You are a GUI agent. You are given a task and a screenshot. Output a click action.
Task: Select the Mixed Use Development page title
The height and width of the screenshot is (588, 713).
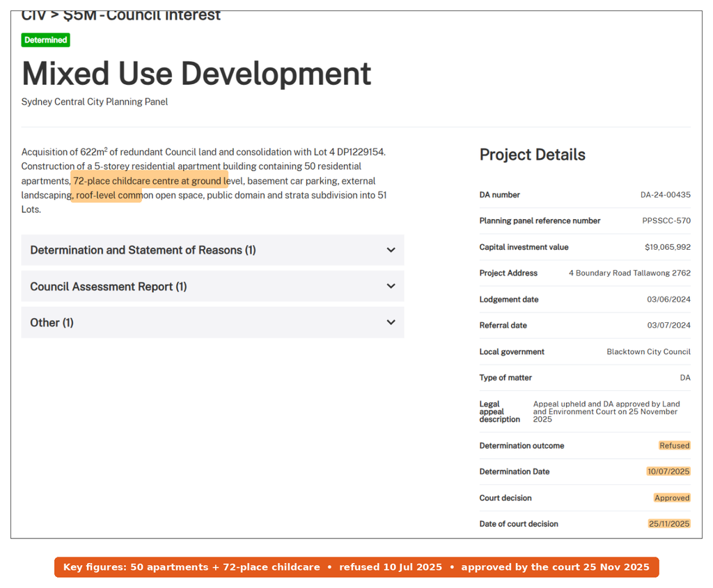click(196, 74)
